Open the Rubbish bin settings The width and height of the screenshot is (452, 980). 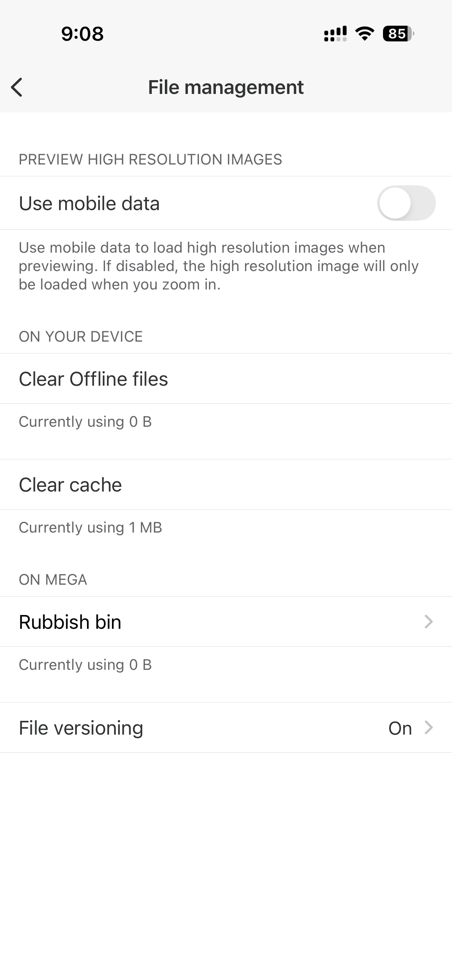tap(70, 622)
